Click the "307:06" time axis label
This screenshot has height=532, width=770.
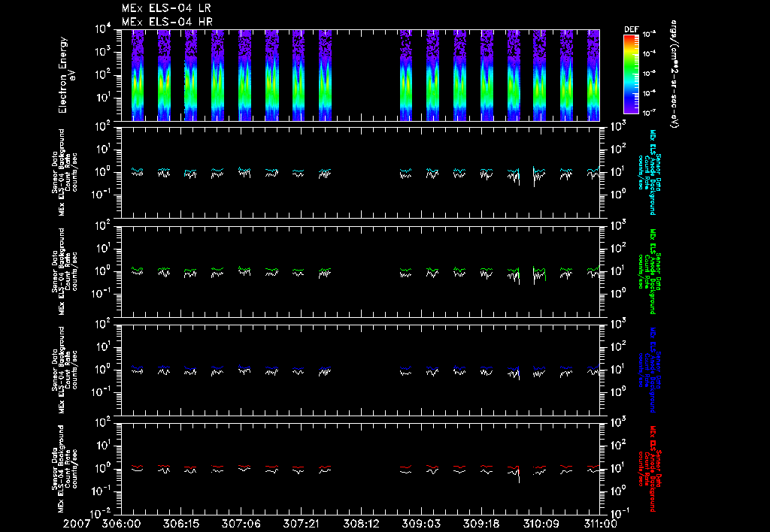point(241,524)
